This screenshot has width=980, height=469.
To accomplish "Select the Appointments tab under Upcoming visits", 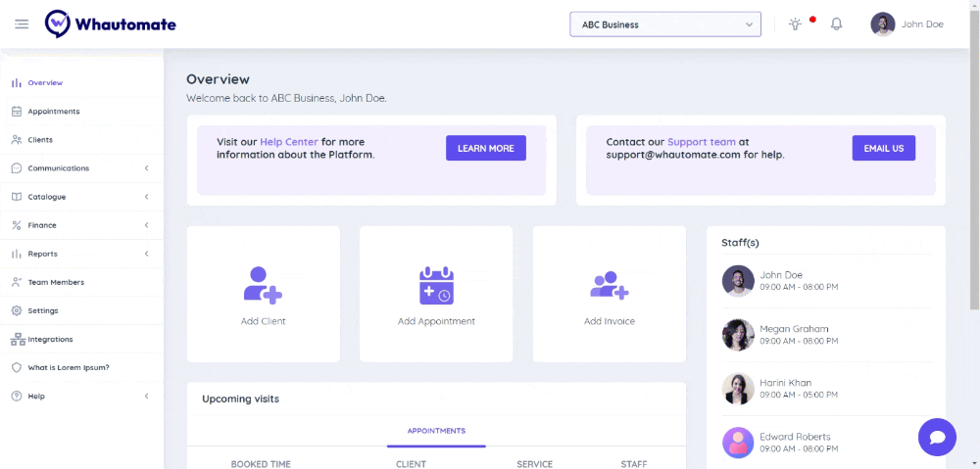I will click(436, 431).
